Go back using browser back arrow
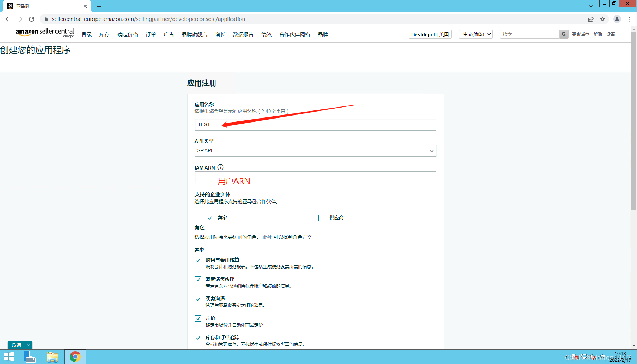The image size is (637, 364). click(x=8, y=19)
